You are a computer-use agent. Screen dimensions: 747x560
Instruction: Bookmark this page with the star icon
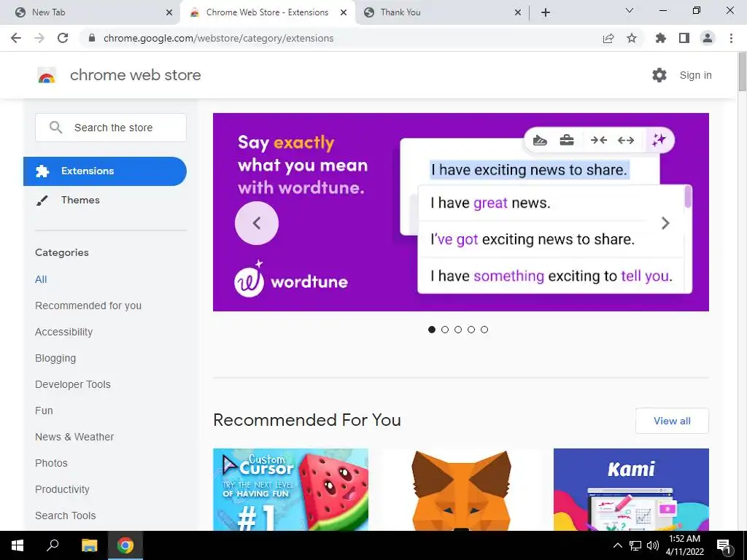click(x=631, y=38)
